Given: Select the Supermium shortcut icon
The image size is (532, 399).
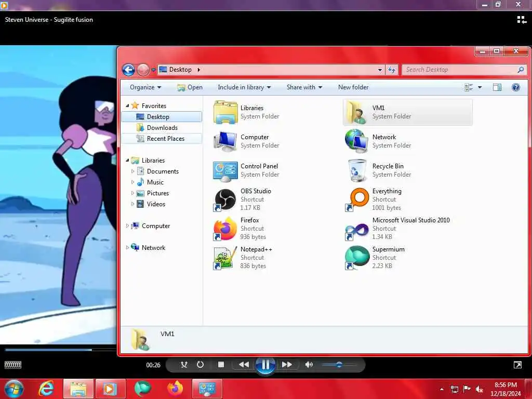Looking at the screenshot, I should [357, 258].
